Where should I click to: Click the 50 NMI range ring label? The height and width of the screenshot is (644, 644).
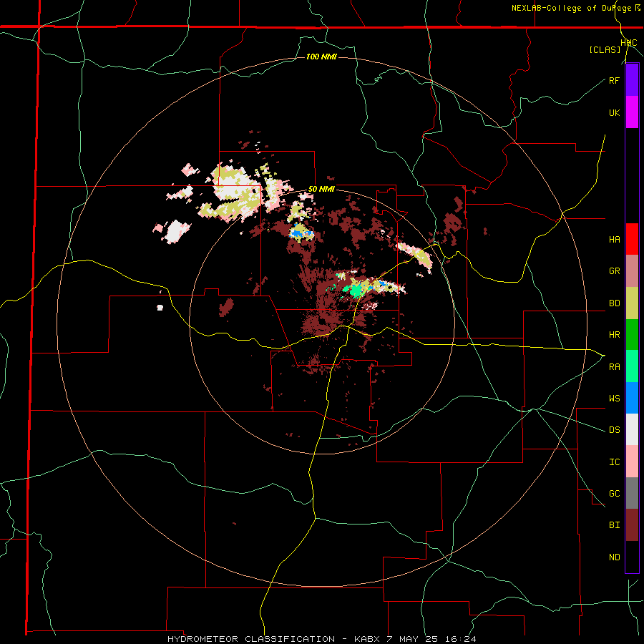point(321,189)
